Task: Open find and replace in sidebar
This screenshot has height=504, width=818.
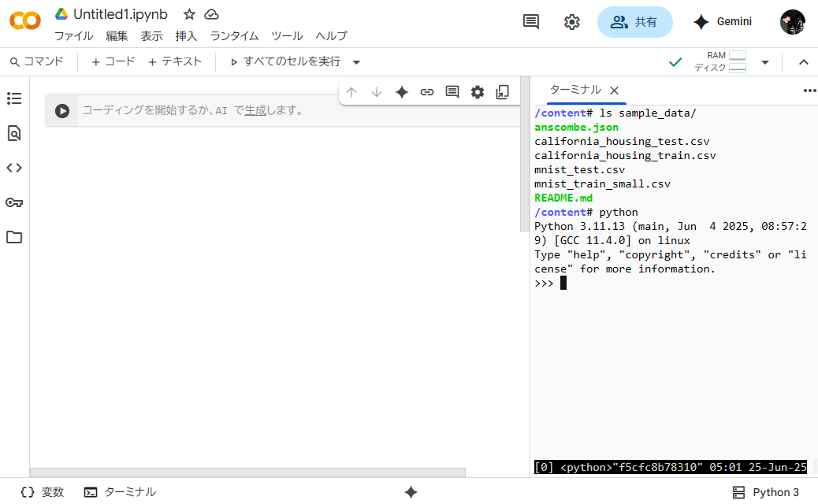Action: [14, 133]
